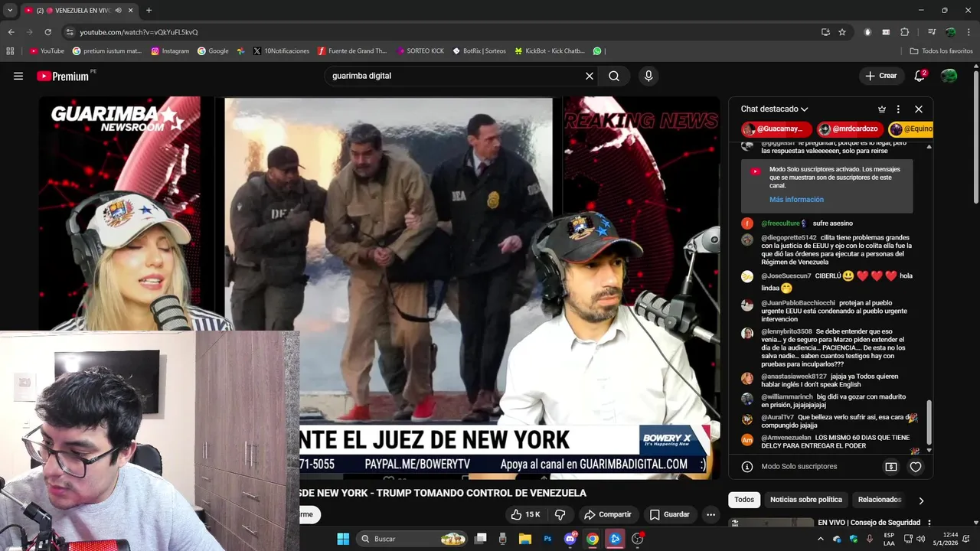Click the Compartir share button
Viewport: 980px width, 551px height.
(609, 514)
